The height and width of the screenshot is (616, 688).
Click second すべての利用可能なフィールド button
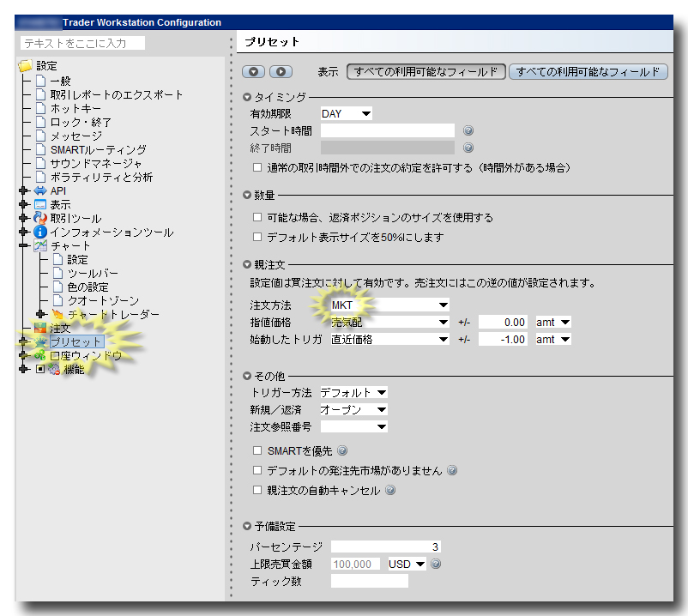(x=588, y=71)
